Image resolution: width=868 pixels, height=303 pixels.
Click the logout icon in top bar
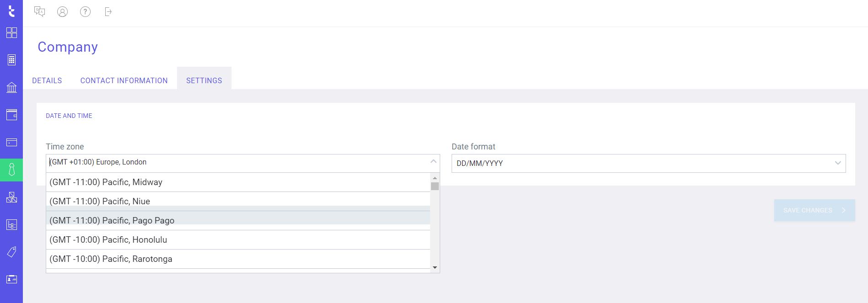coord(108,12)
